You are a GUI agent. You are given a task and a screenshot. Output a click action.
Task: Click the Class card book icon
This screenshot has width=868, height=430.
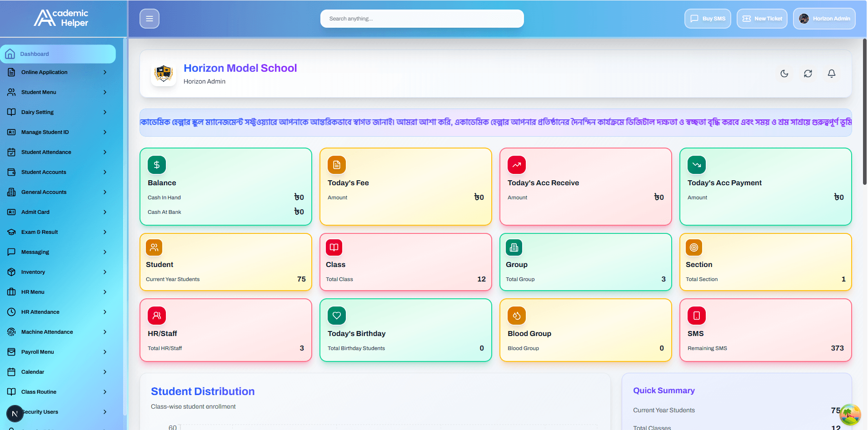point(334,247)
